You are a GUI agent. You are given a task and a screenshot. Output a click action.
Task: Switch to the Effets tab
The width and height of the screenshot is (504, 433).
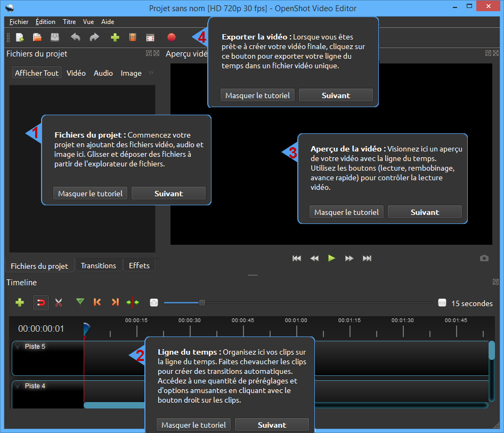pos(139,266)
